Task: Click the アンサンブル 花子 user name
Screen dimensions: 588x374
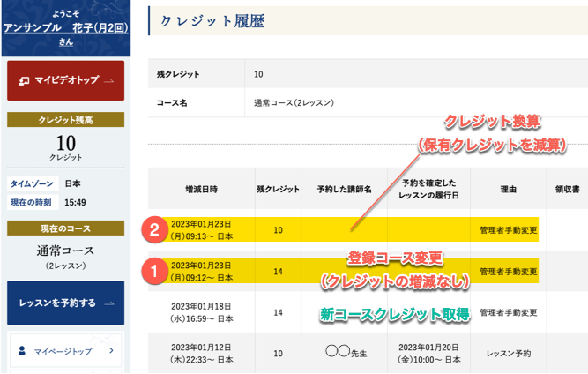Action: coord(65,26)
